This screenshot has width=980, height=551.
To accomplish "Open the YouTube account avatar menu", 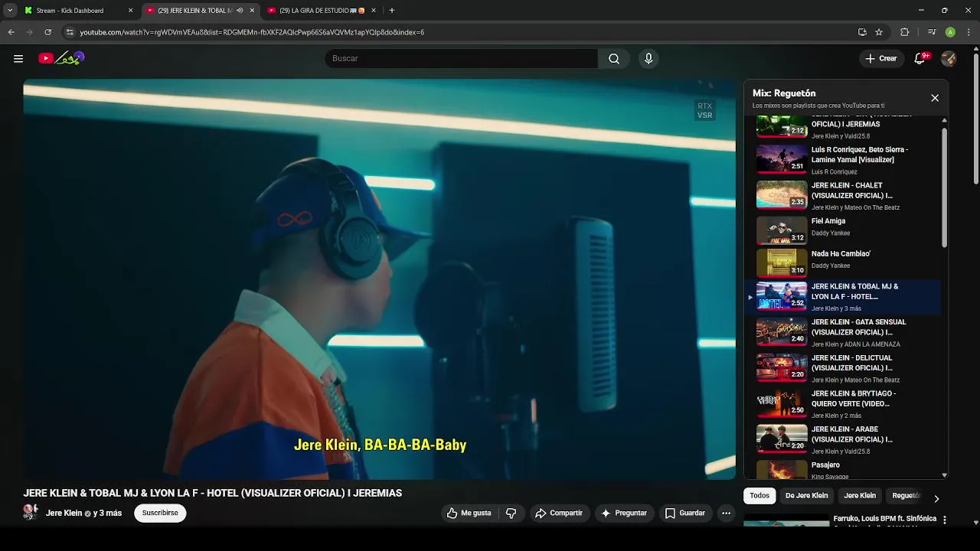I will point(949,58).
